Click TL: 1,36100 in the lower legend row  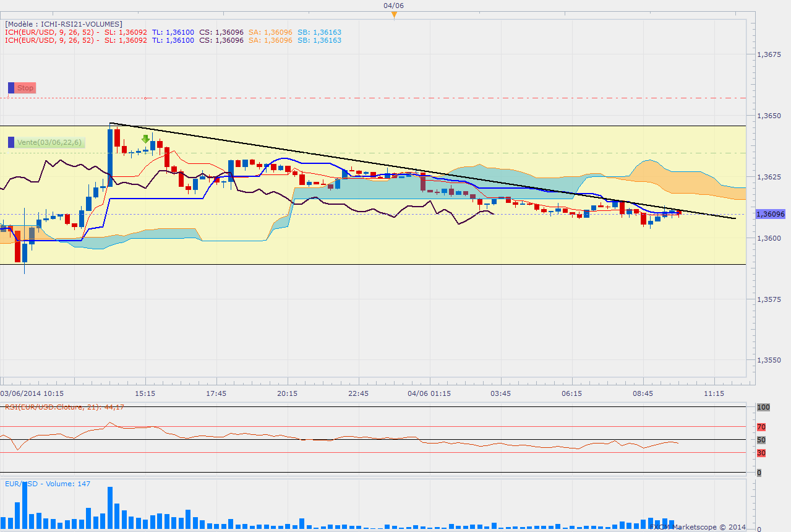(173, 40)
